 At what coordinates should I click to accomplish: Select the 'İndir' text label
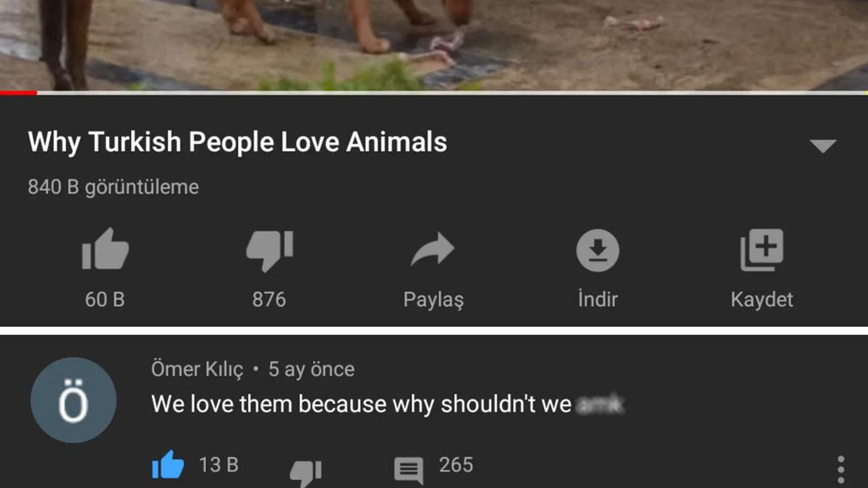pos(597,299)
